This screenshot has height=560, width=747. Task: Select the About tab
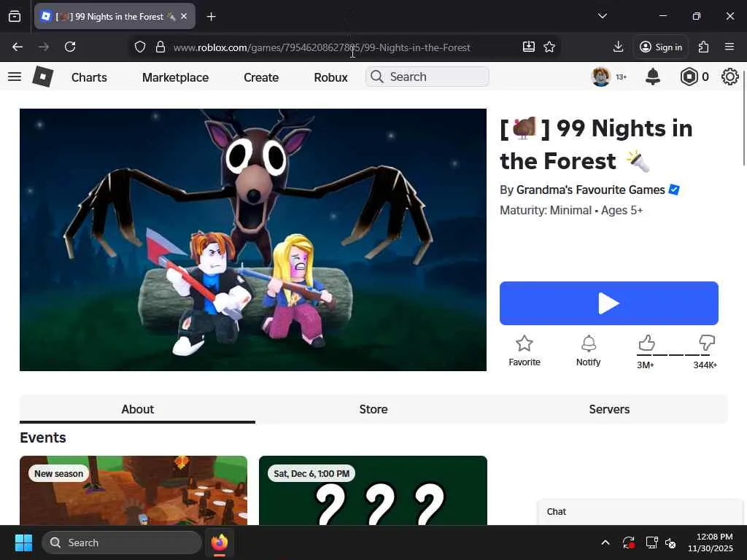[137, 409]
